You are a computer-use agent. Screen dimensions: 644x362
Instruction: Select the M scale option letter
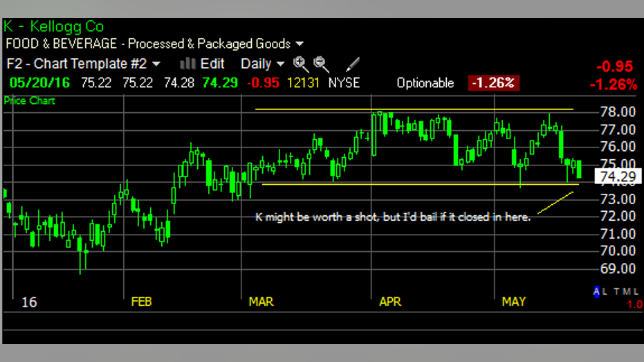click(626, 291)
